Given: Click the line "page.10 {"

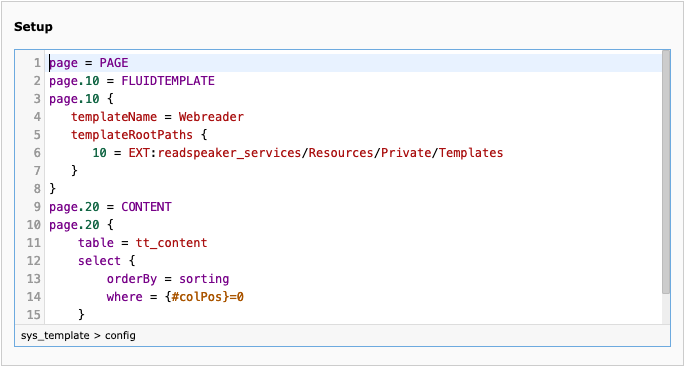Looking at the screenshot, I should [x=81, y=99].
